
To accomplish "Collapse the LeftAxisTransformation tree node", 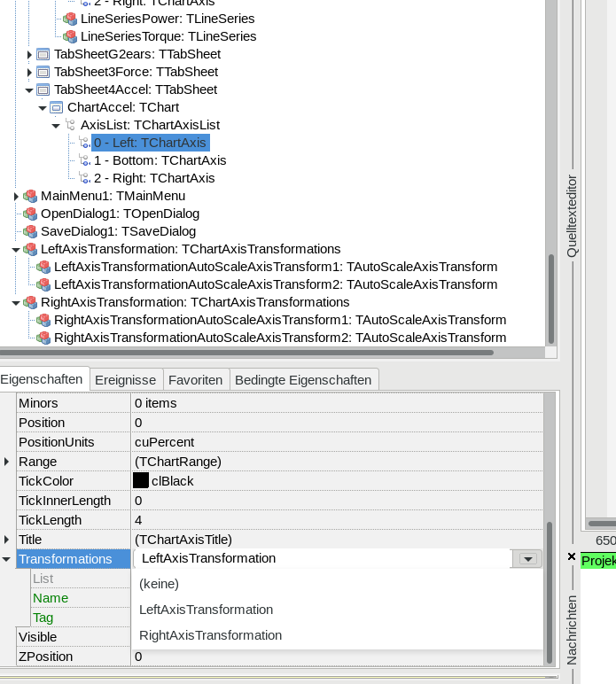I will [16, 250].
